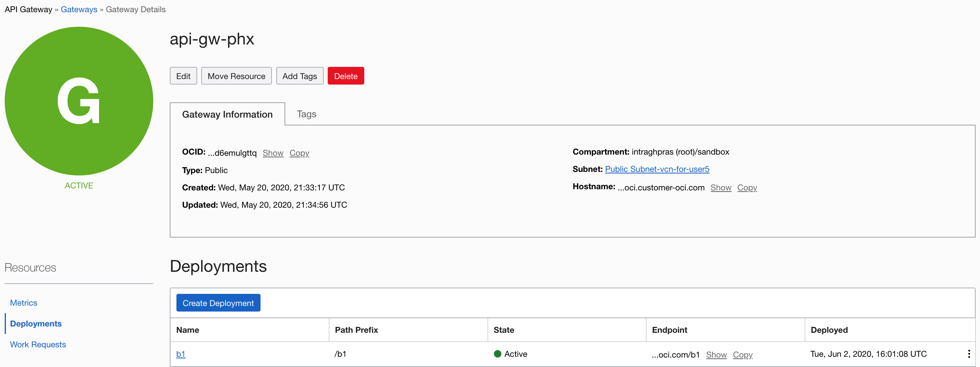Copy the gateway hostname
Image resolution: width=980 pixels, height=367 pixels.
747,188
